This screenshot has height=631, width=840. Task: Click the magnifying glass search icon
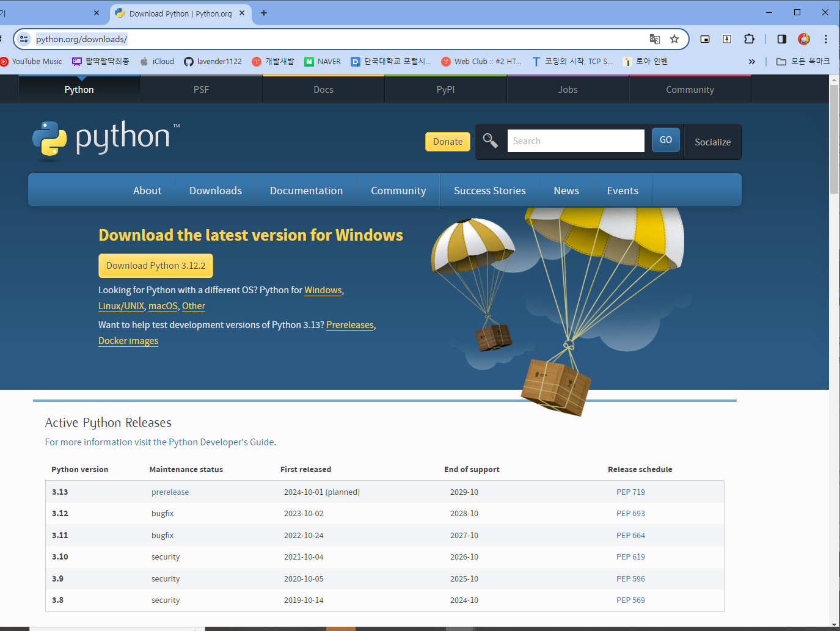[x=491, y=140]
